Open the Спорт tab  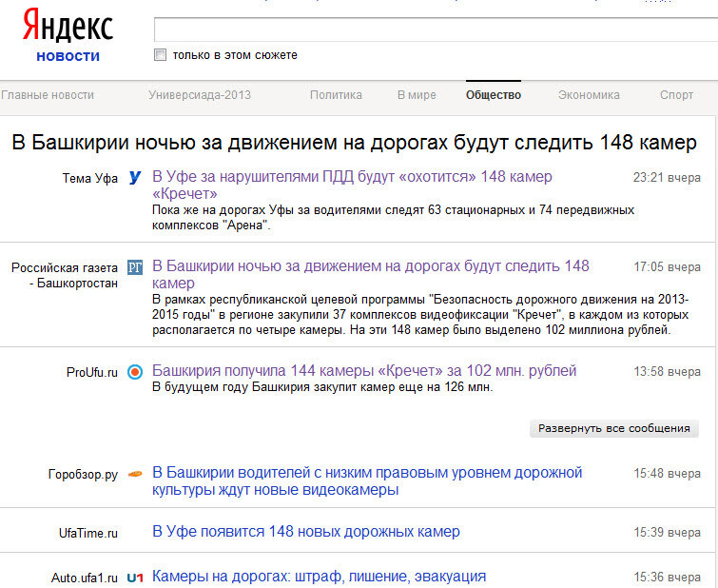[x=676, y=95]
